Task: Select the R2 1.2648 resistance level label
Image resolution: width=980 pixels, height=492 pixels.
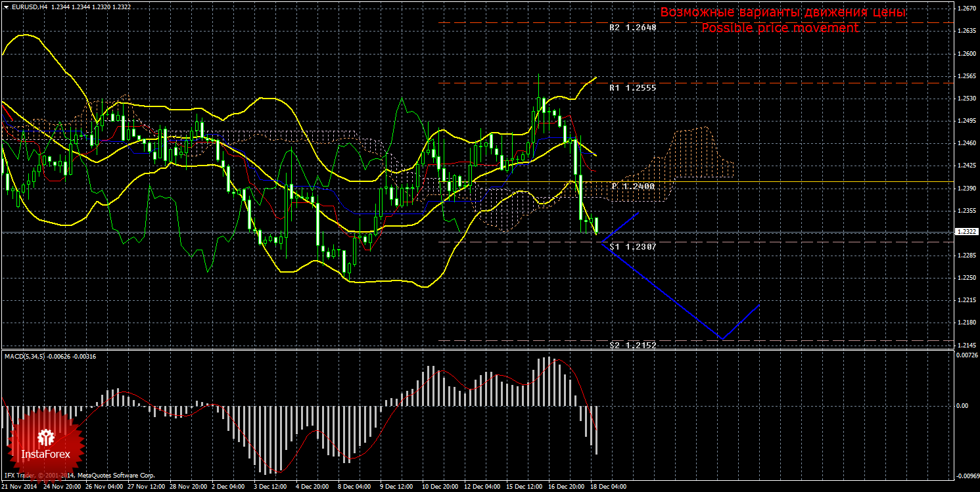Action: (632, 28)
